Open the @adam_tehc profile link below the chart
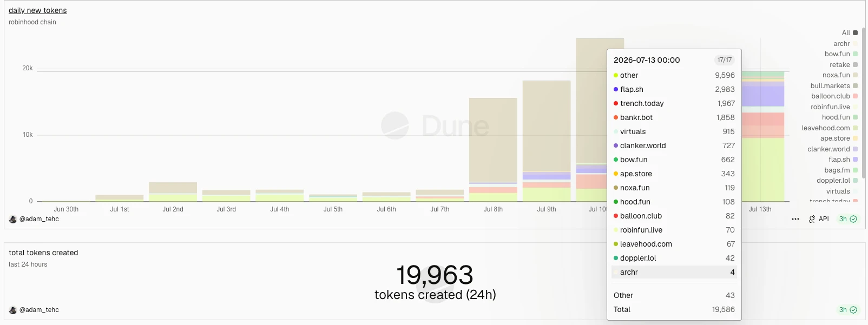 coord(39,219)
